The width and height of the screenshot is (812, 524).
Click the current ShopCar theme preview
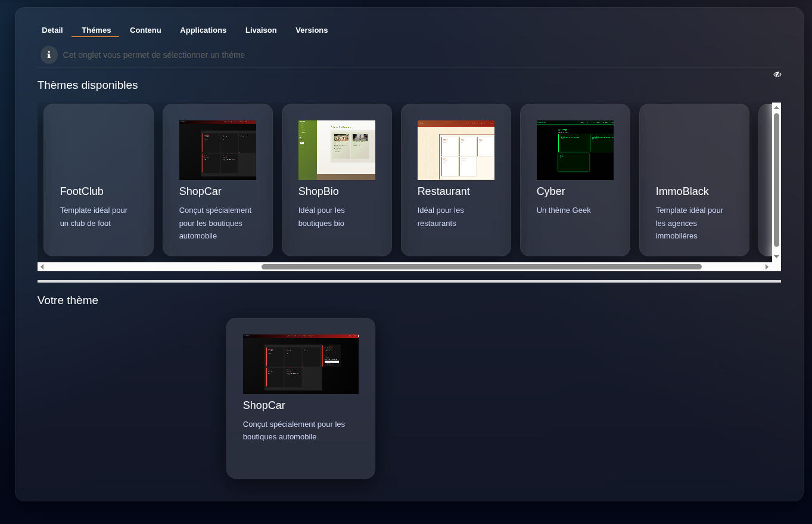pos(301,364)
